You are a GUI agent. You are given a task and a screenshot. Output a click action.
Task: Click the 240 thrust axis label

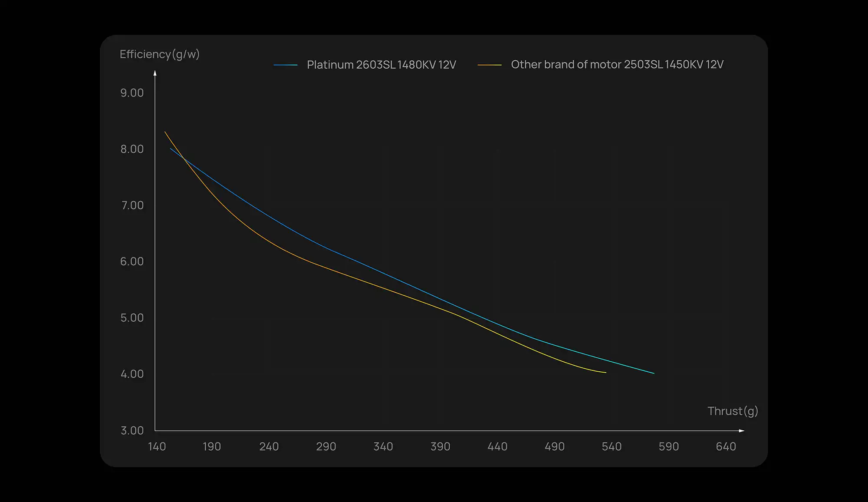pos(269,446)
